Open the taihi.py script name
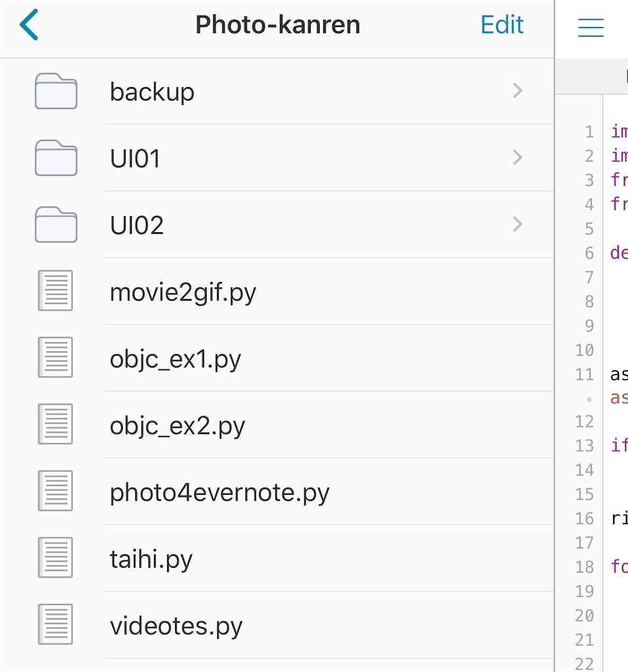 click(152, 560)
